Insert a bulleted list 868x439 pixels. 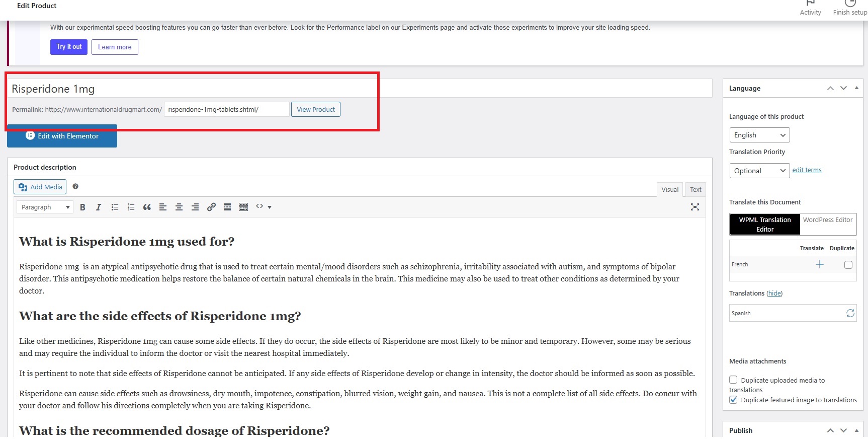115,207
